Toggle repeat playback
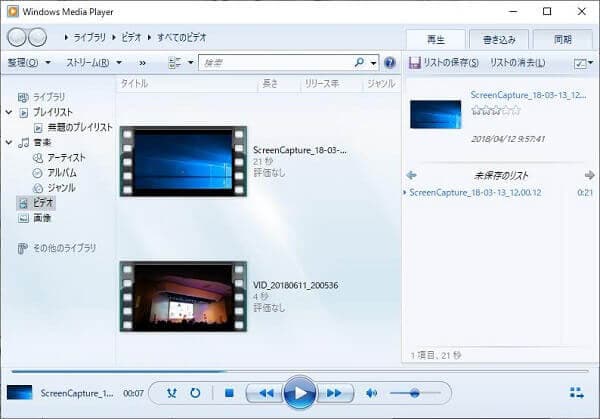This screenshot has height=419, width=600. pos(195,393)
